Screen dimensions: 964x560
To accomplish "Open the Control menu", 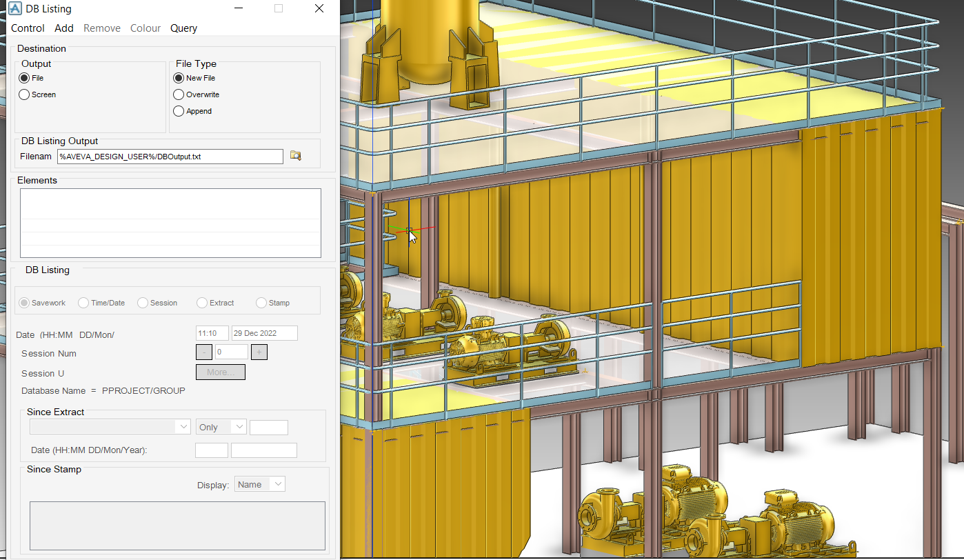I will click(28, 28).
